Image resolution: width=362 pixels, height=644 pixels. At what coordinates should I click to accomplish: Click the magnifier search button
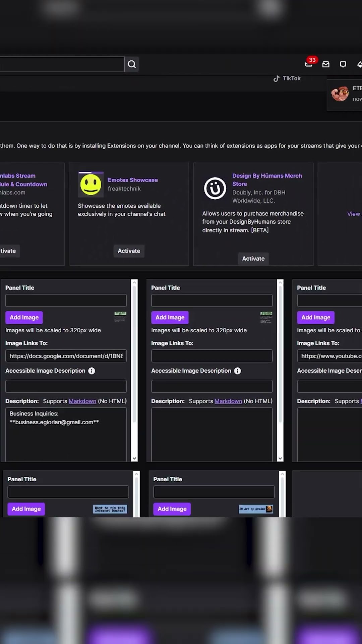(132, 64)
